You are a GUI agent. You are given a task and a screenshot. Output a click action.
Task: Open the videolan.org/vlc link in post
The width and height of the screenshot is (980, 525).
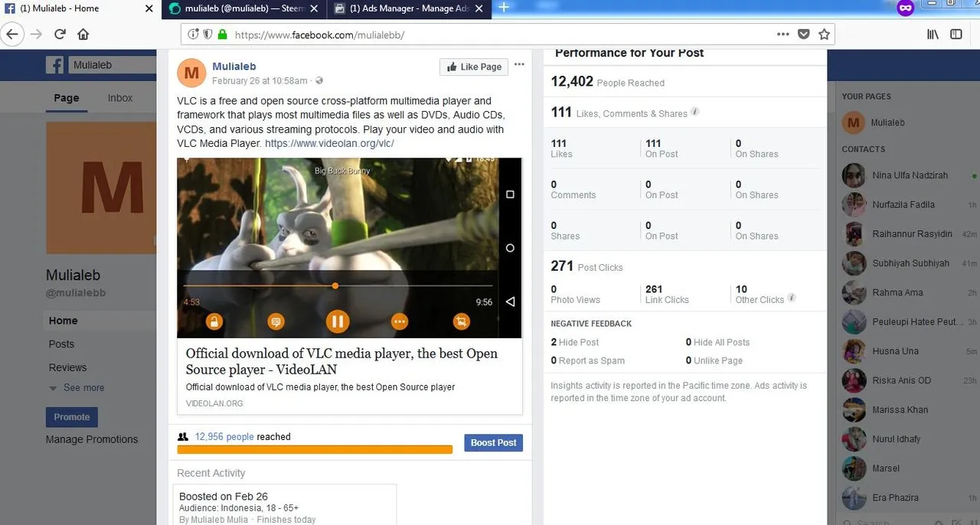329,143
